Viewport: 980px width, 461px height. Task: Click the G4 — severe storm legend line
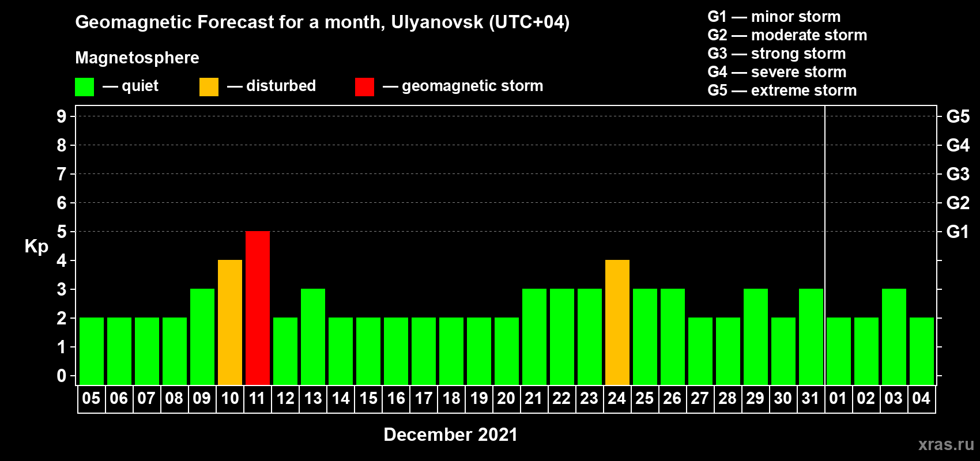tap(777, 72)
